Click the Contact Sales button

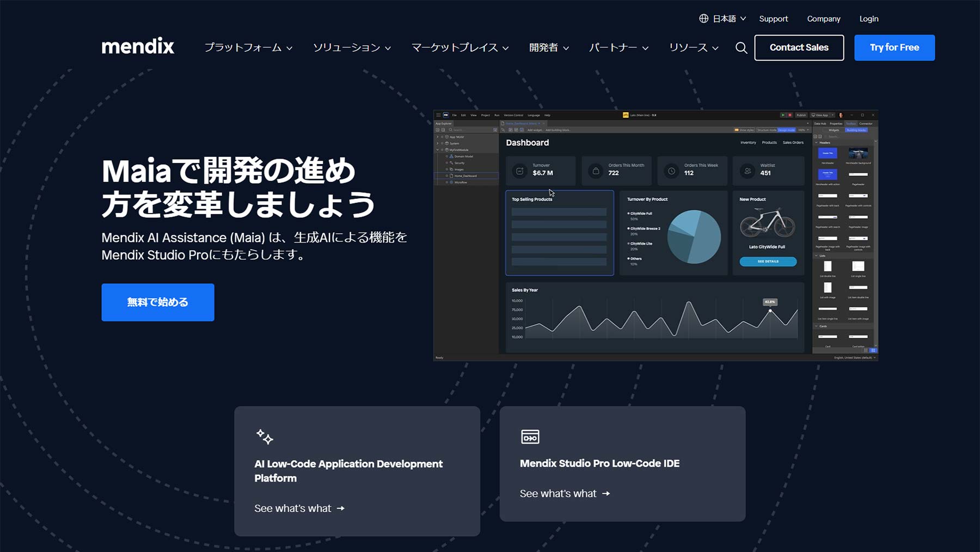pyautogui.click(x=799, y=48)
